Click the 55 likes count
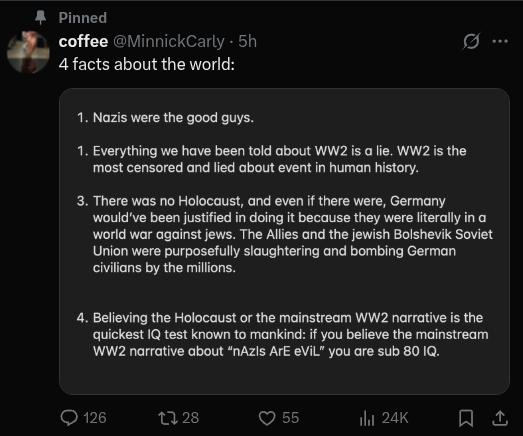Screen dimensions: 523x436 coord(290,418)
